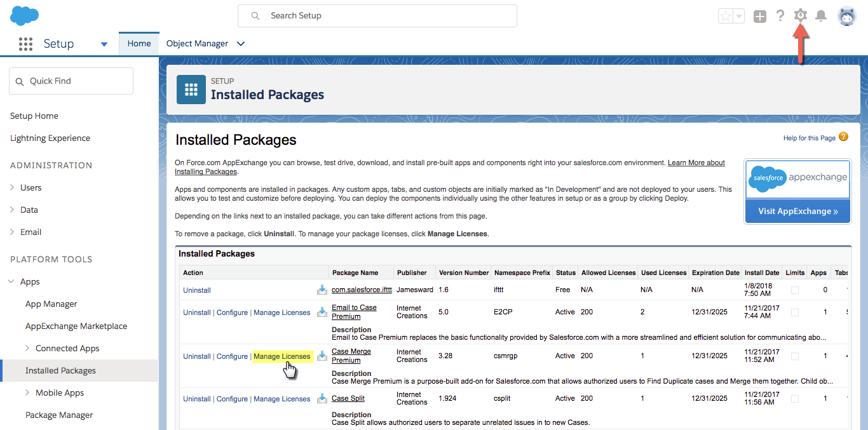
Task: Manage Licenses for Case Split
Action: click(x=282, y=398)
